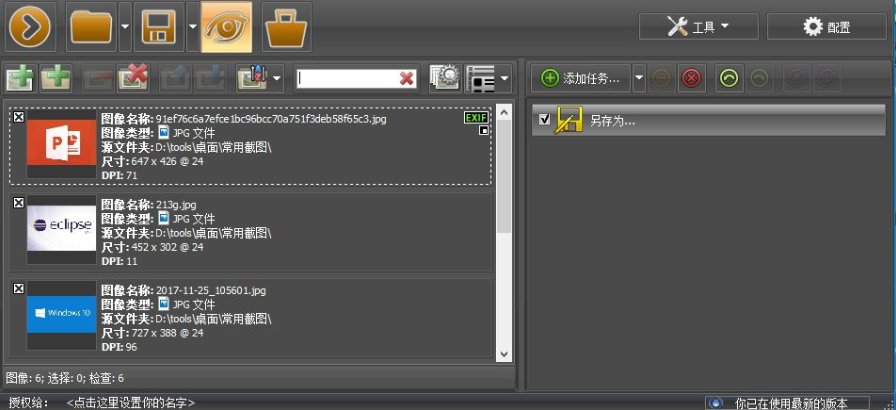Click the image settings gear icon

[445, 78]
